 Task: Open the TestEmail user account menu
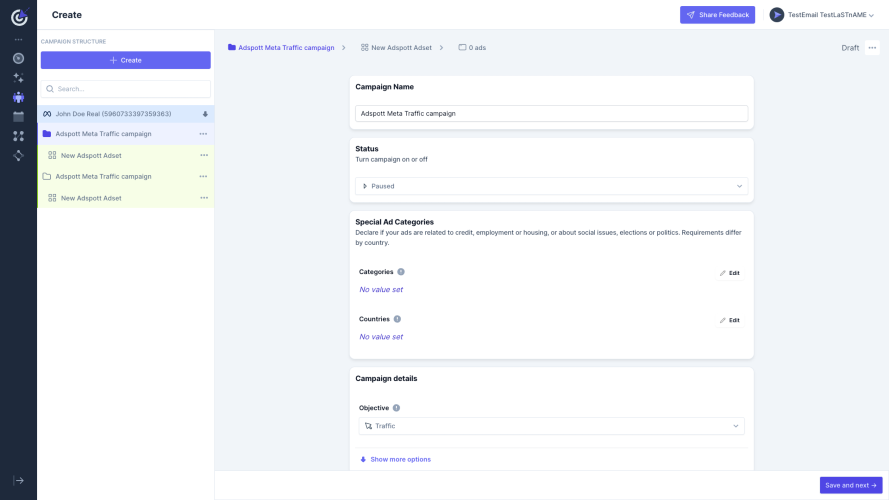tap(822, 15)
